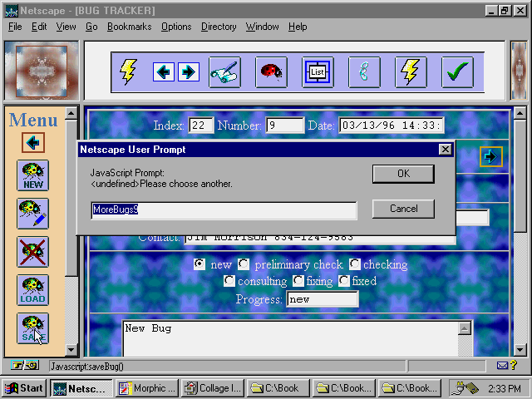The width and height of the screenshot is (532, 399).
Task: Click the kaleidoscope logo image top left
Action: [x=42, y=71]
